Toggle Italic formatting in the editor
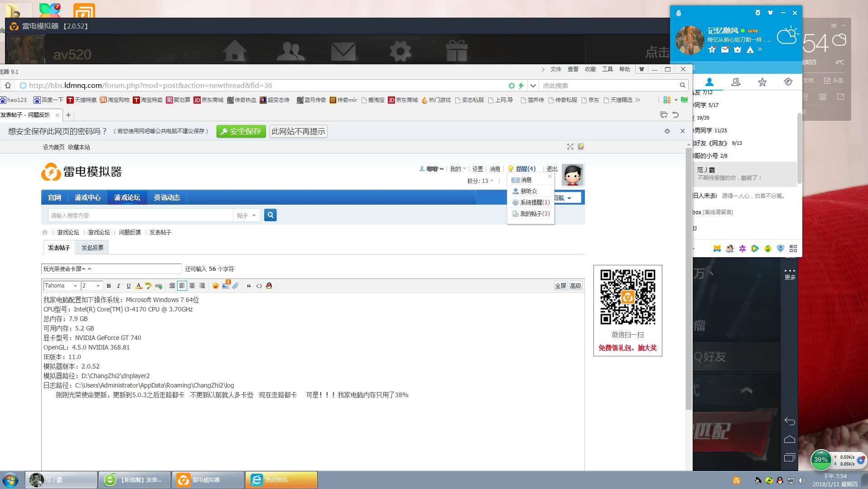 pyautogui.click(x=118, y=286)
